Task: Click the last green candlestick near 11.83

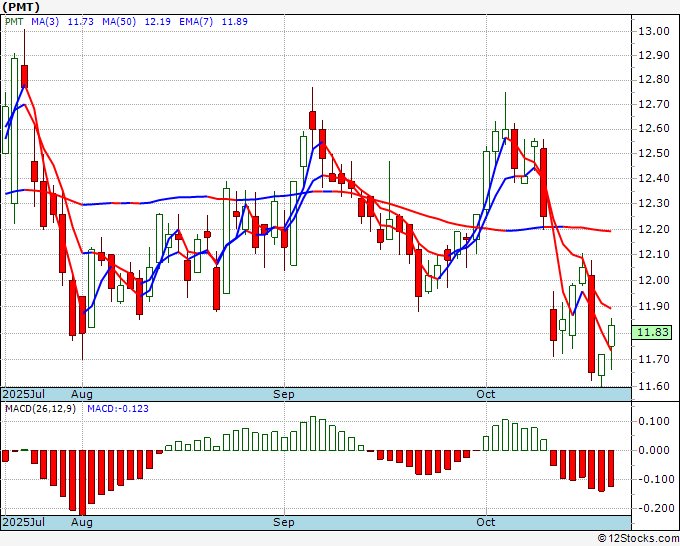Action: (x=611, y=336)
